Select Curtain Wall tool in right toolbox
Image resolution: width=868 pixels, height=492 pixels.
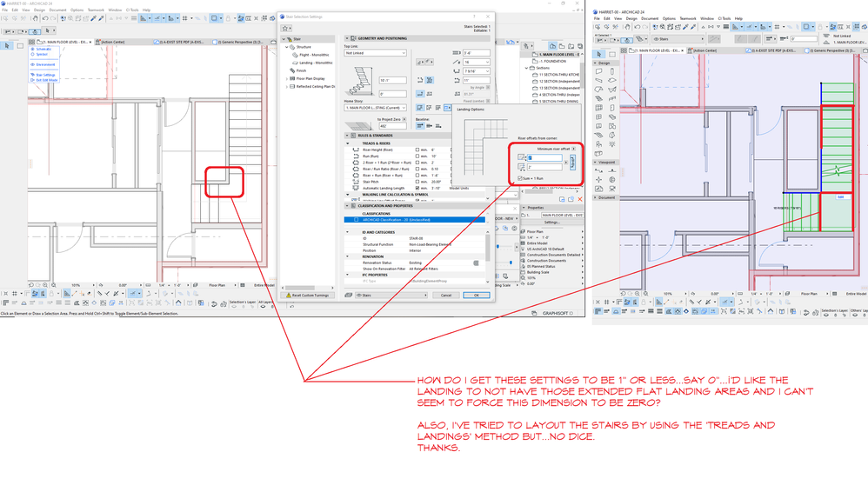pyautogui.click(x=599, y=108)
